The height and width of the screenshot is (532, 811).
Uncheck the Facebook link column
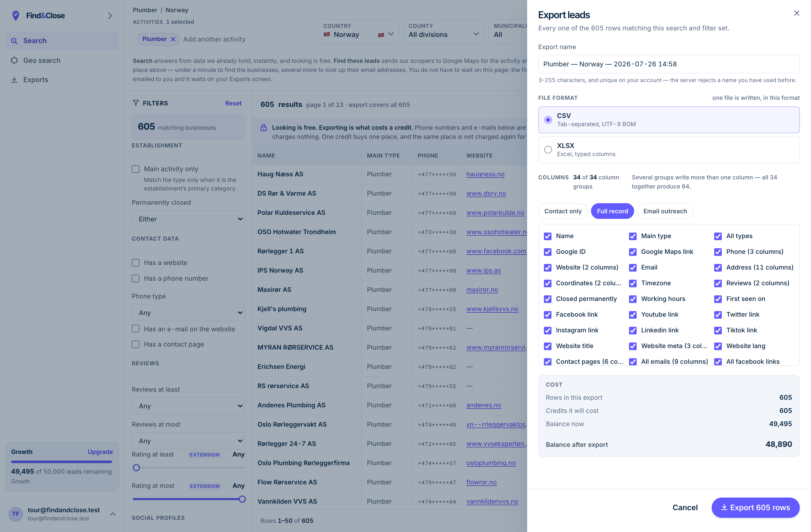coord(548,314)
